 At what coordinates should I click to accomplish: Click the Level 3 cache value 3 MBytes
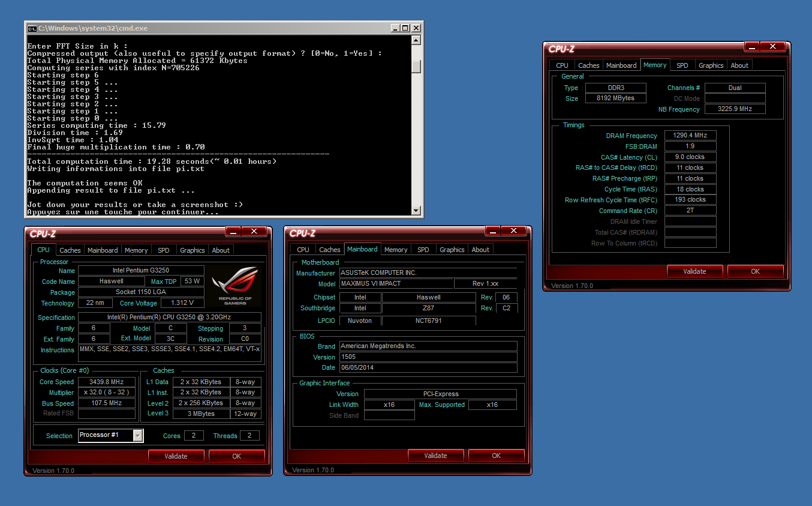point(202,414)
